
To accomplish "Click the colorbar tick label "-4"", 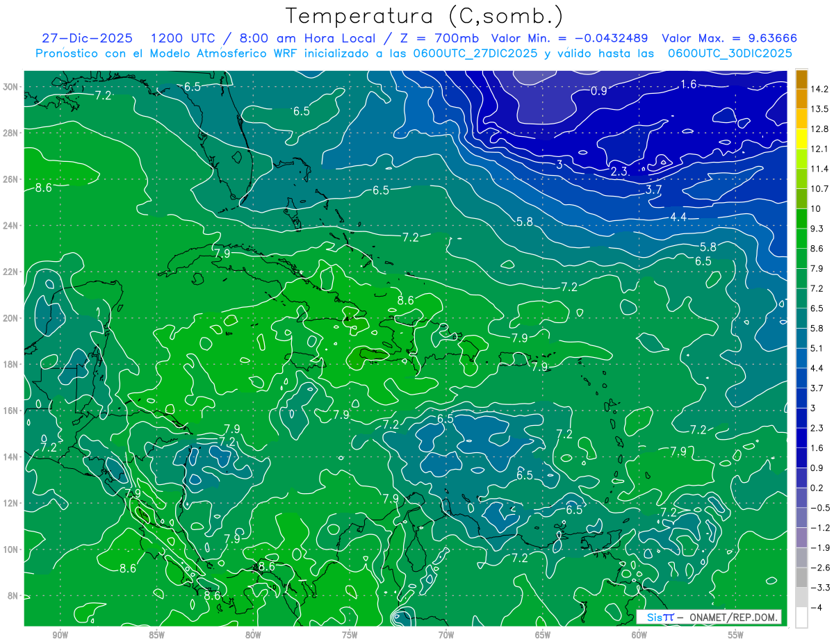I will pyautogui.click(x=817, y=608).
